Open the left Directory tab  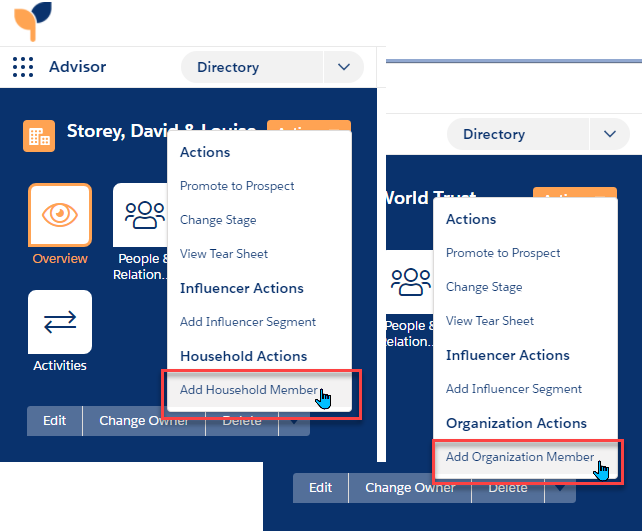252,67
